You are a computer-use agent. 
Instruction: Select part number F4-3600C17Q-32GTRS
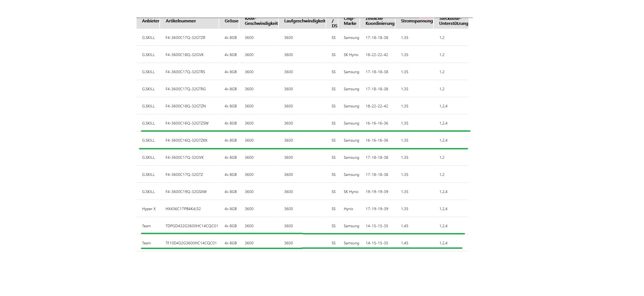coord(185,72)
